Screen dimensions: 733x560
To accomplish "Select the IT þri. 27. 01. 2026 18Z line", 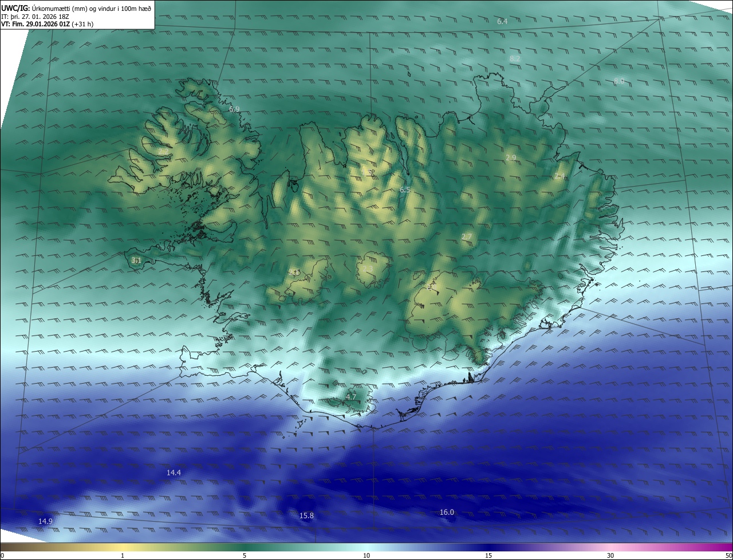I will pyautogui.click(x=36, y=17).
